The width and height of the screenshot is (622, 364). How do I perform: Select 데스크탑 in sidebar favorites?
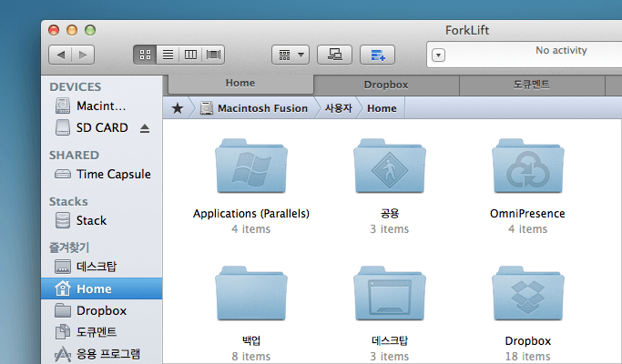point(102,267)
